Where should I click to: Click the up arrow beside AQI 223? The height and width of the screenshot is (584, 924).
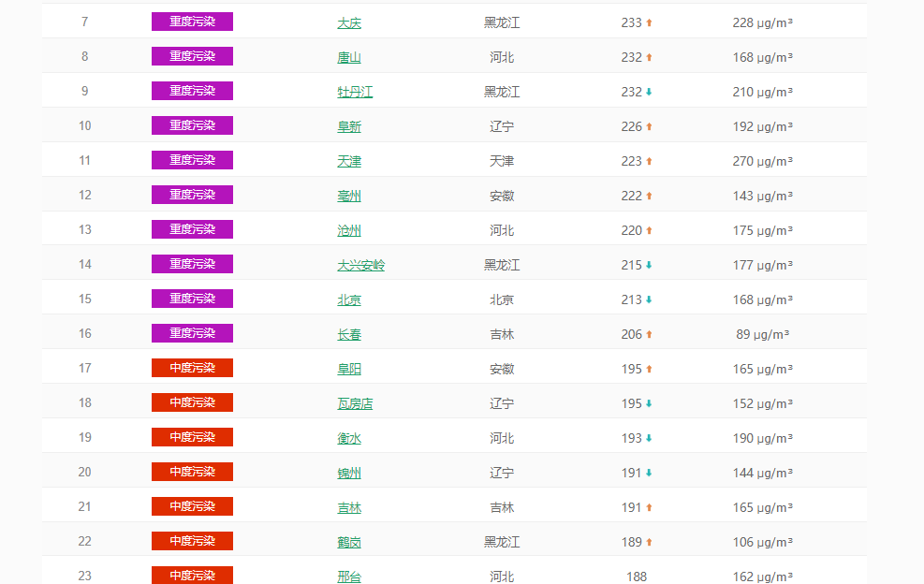pyautogui.click(x=649, y=161)
